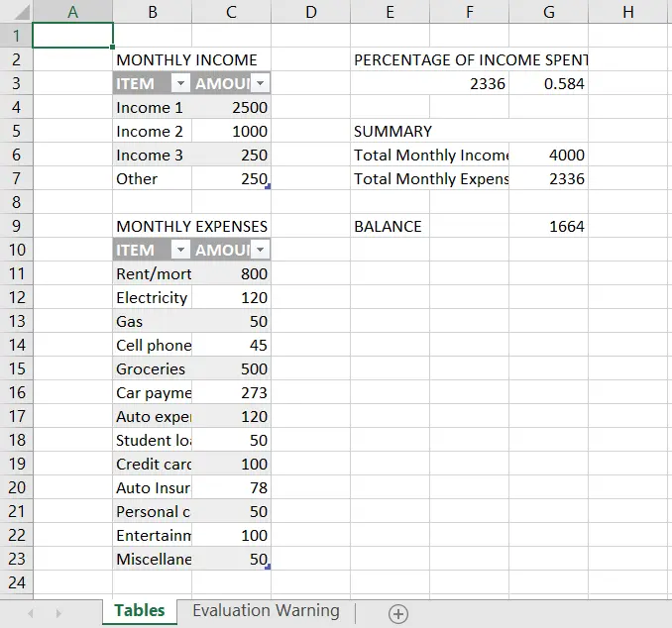Select column A header
Viewport: 672px width, 628px height.
coord(73,12)
